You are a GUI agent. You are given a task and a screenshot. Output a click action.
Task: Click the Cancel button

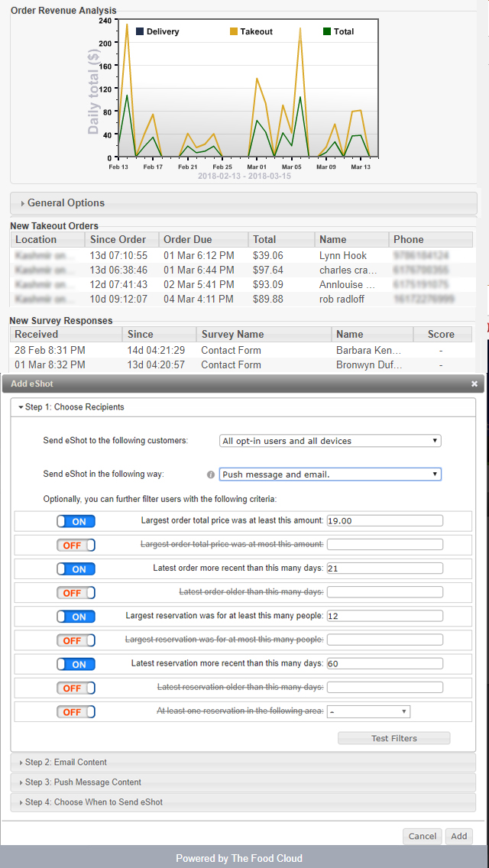click(x=422, y=837)
